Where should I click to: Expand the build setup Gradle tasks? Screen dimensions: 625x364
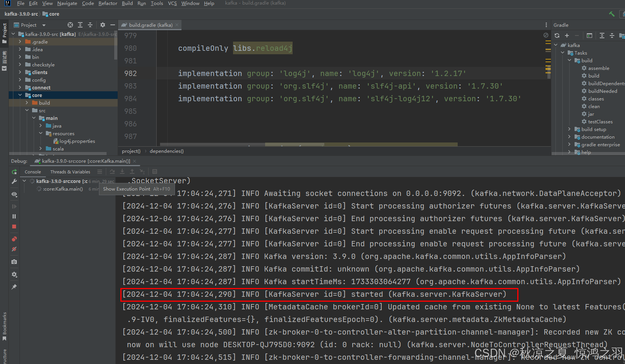[x=569, y=129]
